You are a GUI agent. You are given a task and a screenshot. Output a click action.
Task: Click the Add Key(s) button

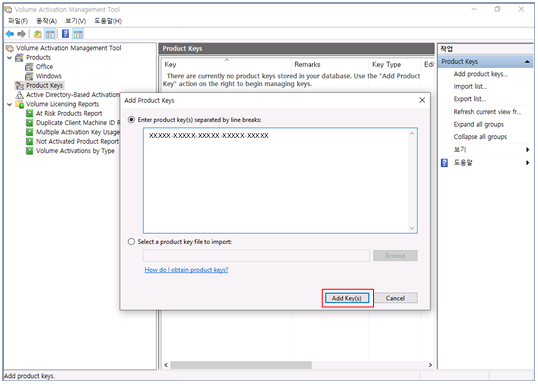pos(347,298)
